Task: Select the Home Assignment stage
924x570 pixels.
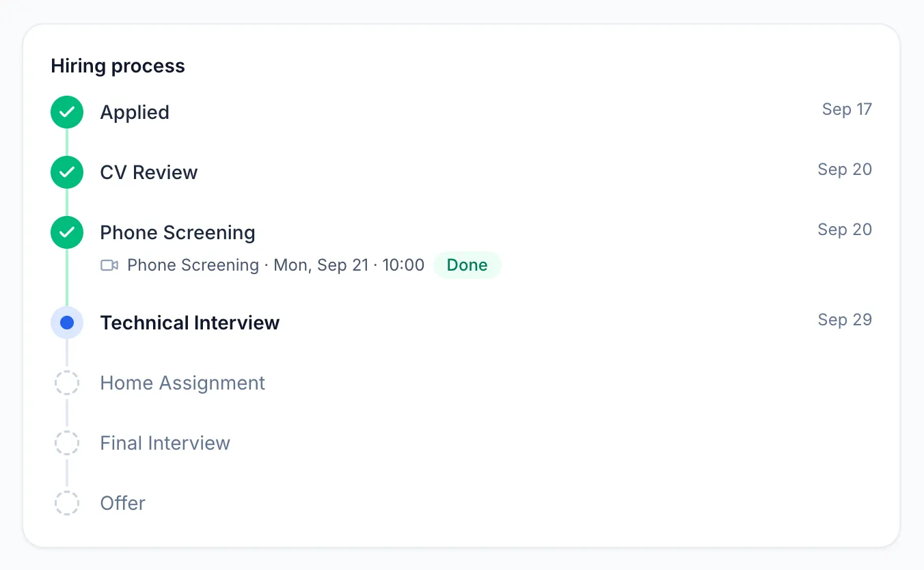Action: click(x=182, y=383)
